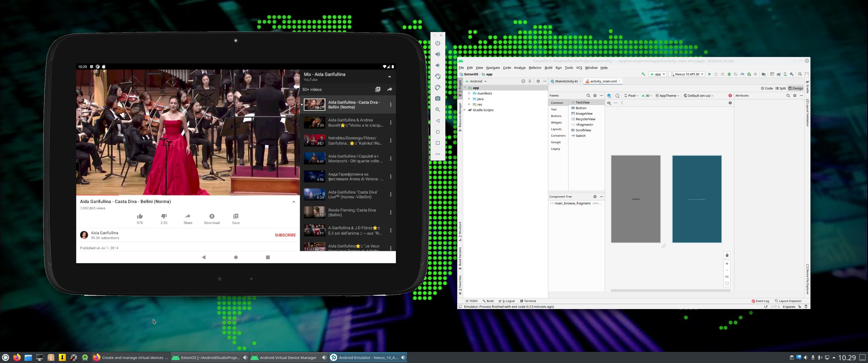Open the VCS menu
The width and height of the screenshot is (868, 363).
click(579, 68)
